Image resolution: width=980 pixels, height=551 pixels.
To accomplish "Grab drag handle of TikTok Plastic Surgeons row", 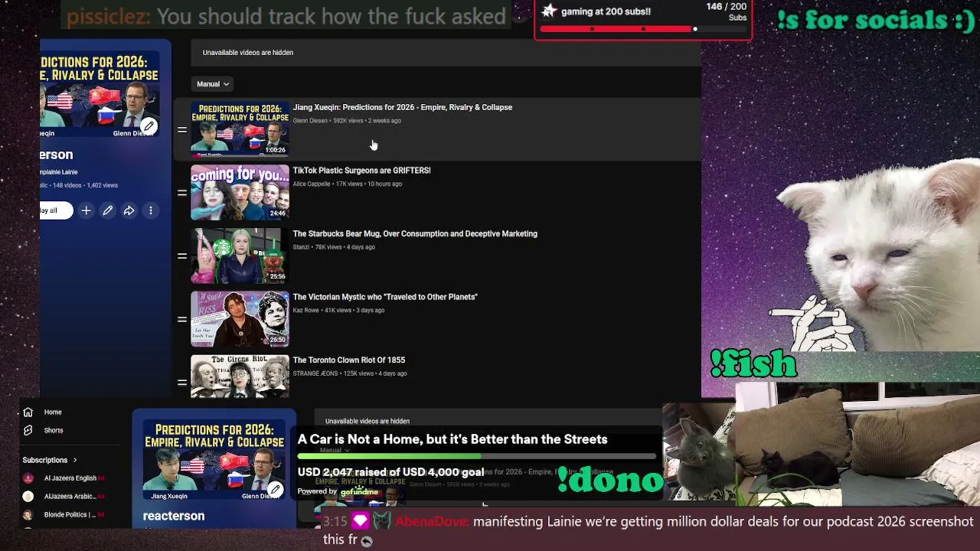I will [182, 193].
